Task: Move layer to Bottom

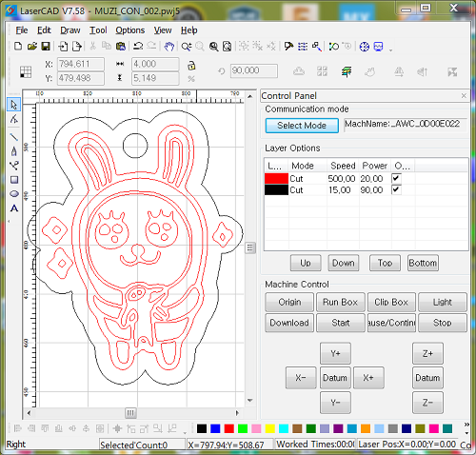Action: point(423,263)
